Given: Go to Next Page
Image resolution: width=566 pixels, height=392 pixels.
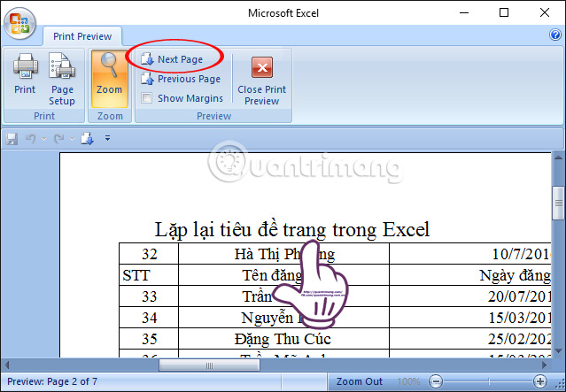Looking at the screenshot, I should [x=172, y=59].
